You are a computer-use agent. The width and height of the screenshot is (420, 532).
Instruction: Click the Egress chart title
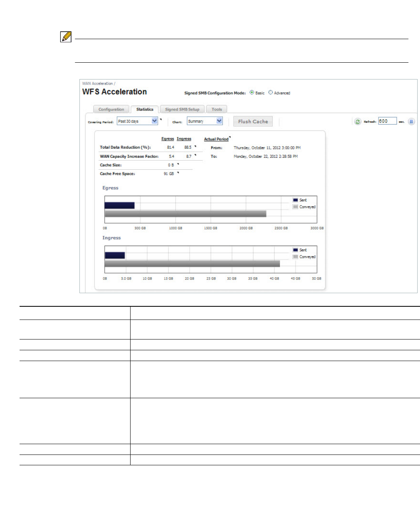tap(110, 188)
